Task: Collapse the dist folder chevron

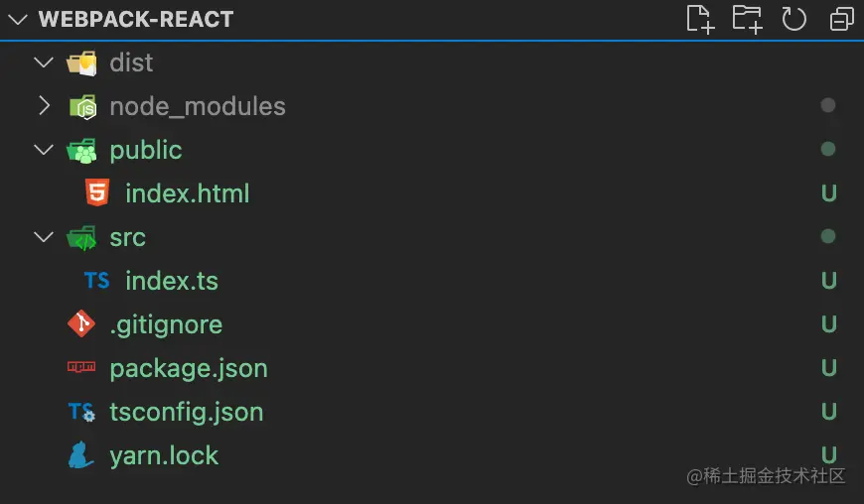Action: click(x=44, y=63)
